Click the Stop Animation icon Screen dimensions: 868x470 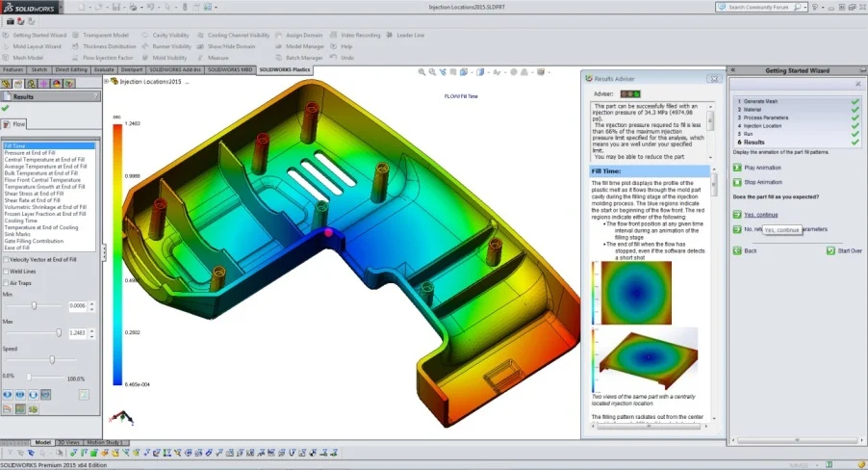tap(737, 181)
